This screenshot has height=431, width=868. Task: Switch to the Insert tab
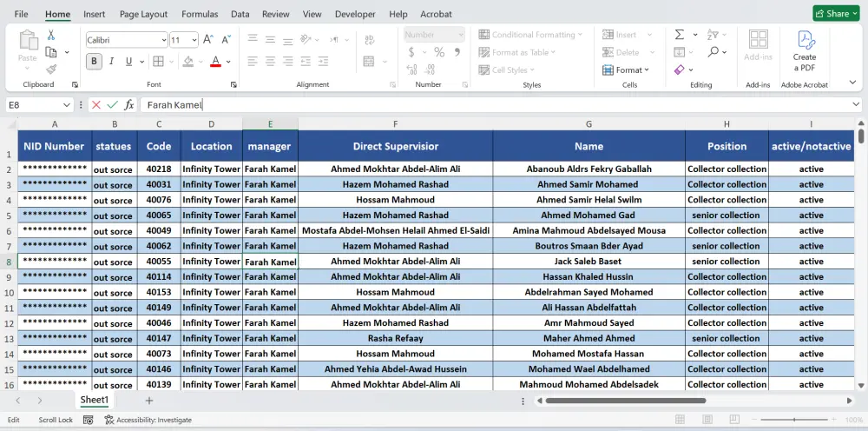(94, 14)
